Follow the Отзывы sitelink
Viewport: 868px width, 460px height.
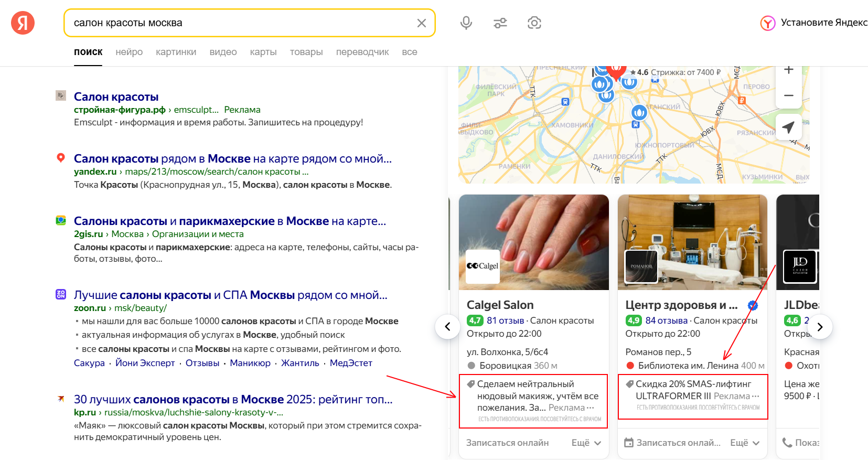point(202,363)
